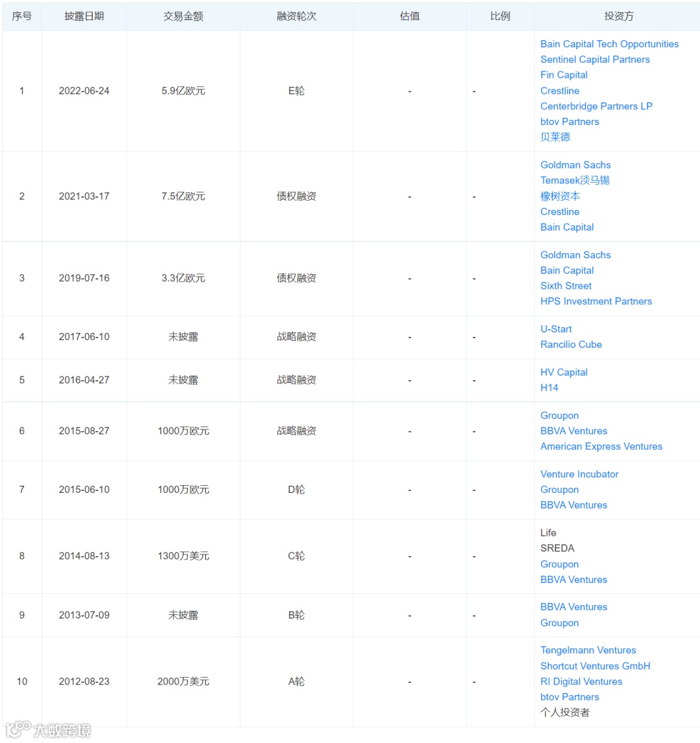
Task: Select the C轮 round cell
Action: [x=296, y=556]
